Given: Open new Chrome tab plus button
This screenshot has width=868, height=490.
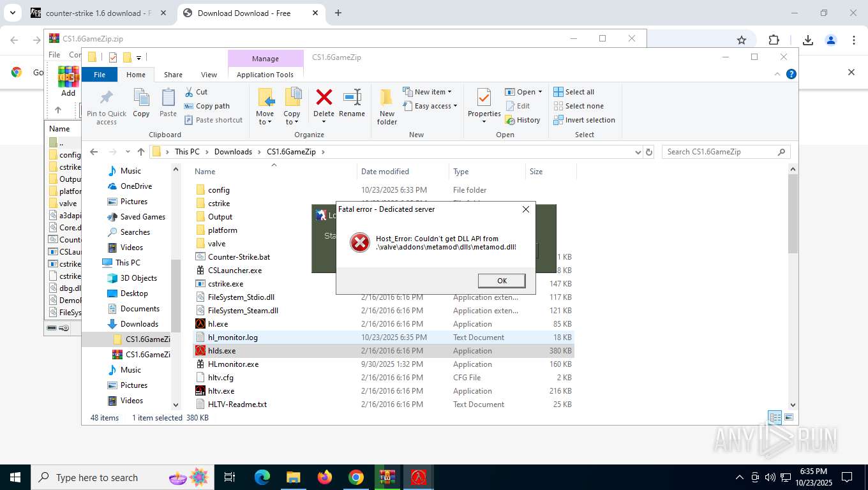Looking at the screenshot, I should 338,13.
